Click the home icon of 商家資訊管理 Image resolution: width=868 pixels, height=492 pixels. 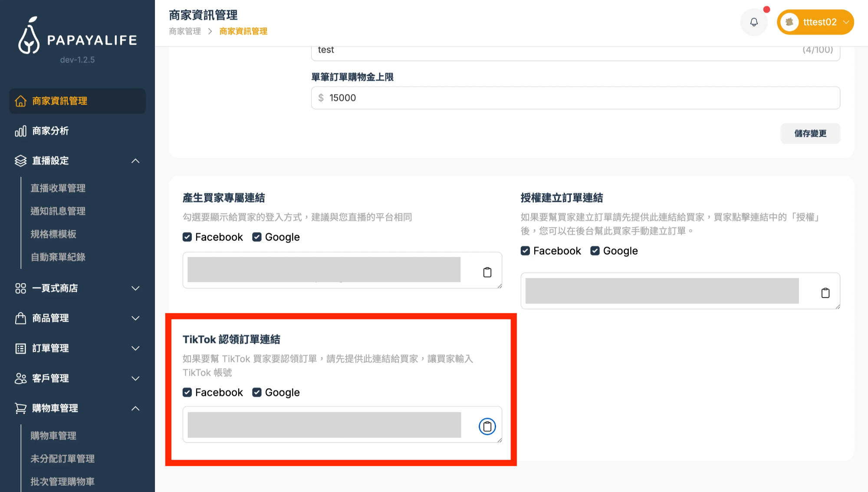[x=20, y=101]
